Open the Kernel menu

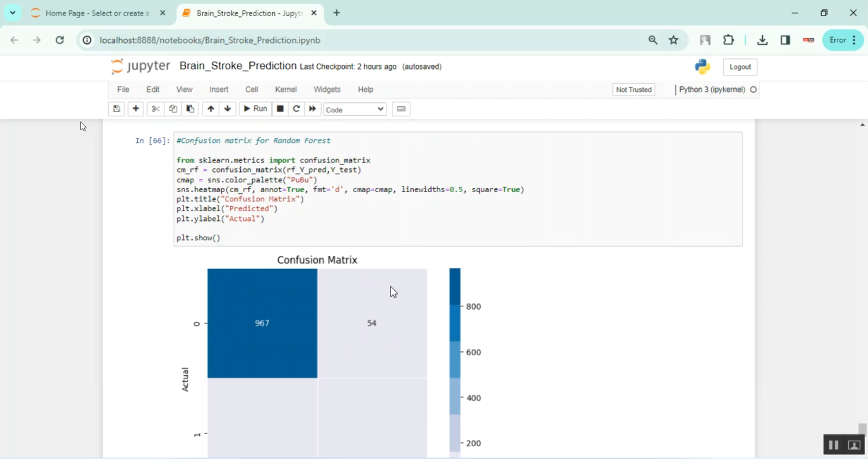click(286, 90)
